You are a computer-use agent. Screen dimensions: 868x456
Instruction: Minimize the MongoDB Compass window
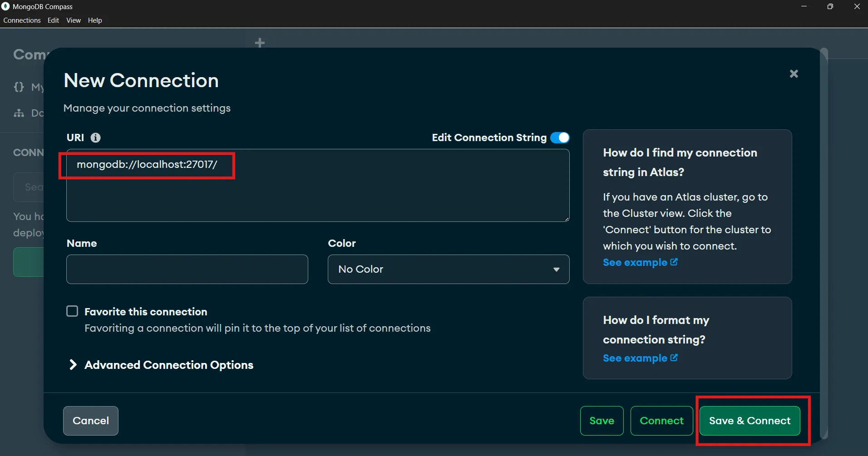[804, 6]
